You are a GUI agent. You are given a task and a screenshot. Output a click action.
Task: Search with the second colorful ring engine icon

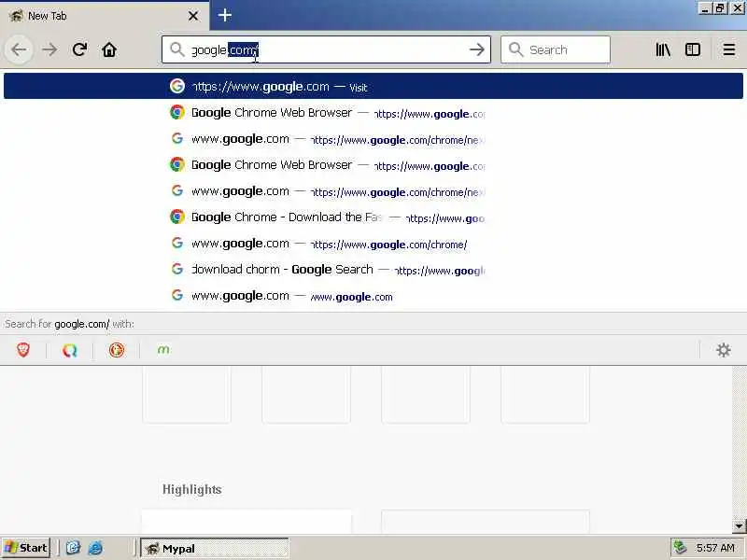(69, 350)
